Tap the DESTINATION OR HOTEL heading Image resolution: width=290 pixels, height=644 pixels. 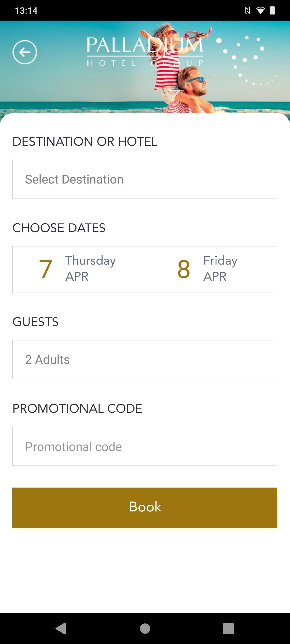pos(85,141)
